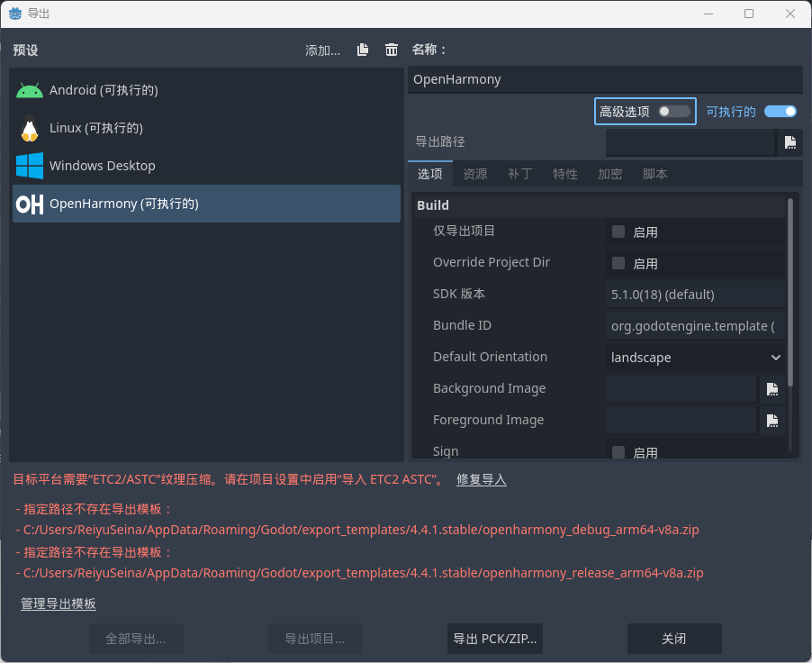Browse for Foreground Image file

pos(772,421)
